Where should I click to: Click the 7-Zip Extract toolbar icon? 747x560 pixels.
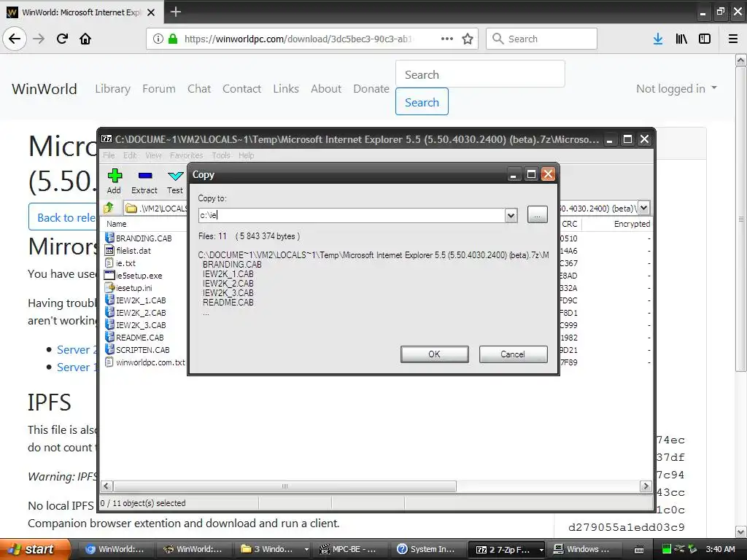pyautogui.click(x=144, y=182)
